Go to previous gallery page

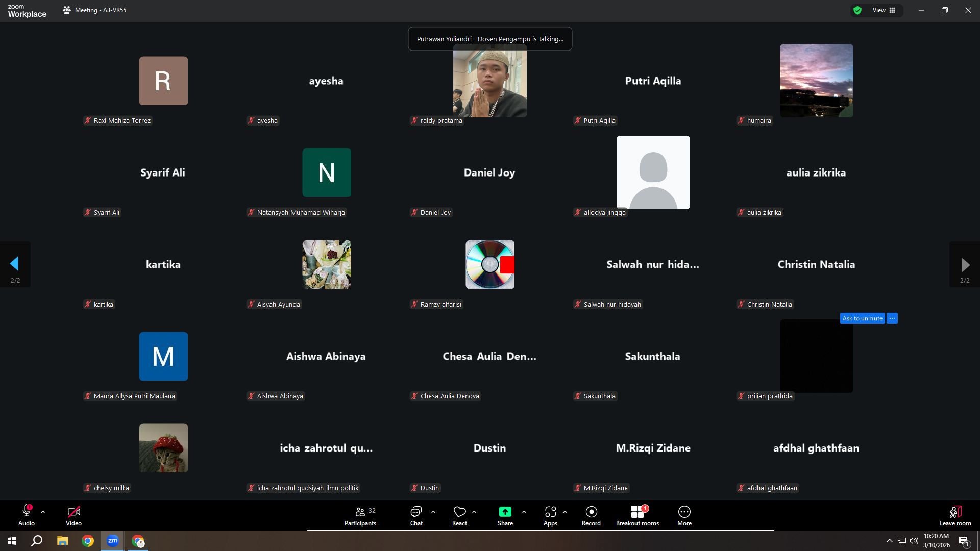point(15,264)
